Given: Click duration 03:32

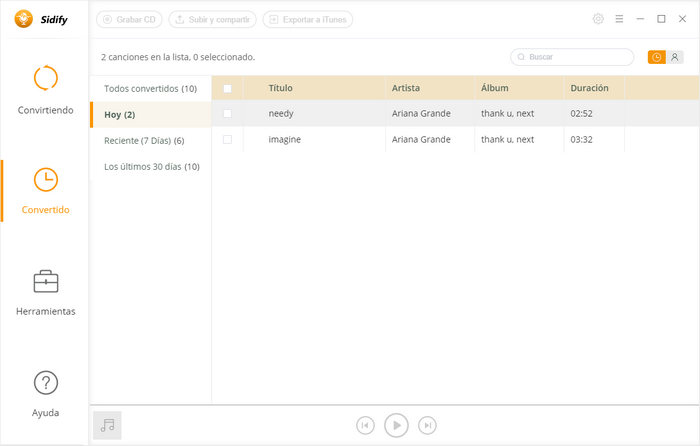Looking at the screenshot, I should pos(581,139).
